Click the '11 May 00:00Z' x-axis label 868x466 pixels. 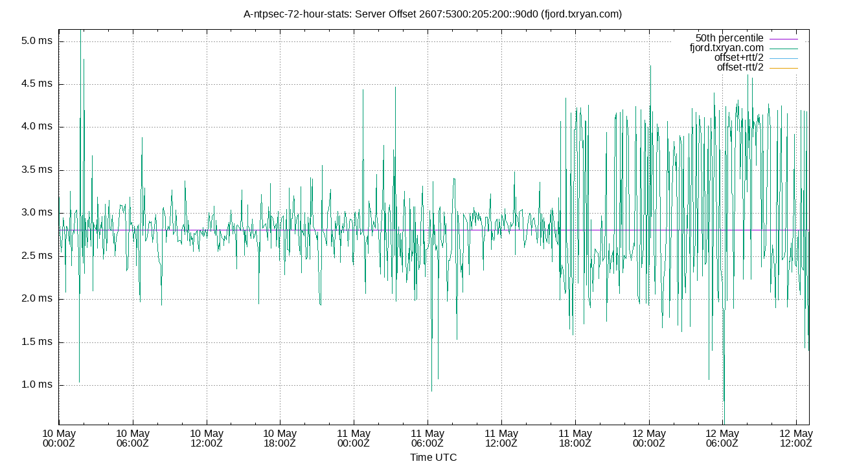click(354, 438)
